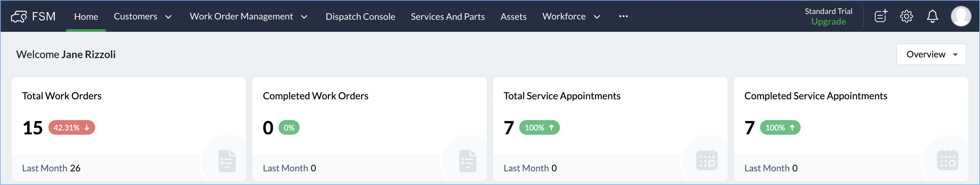980x185 pixels.
Task: Click the work order count 15
Action: (x=32, y=128)
